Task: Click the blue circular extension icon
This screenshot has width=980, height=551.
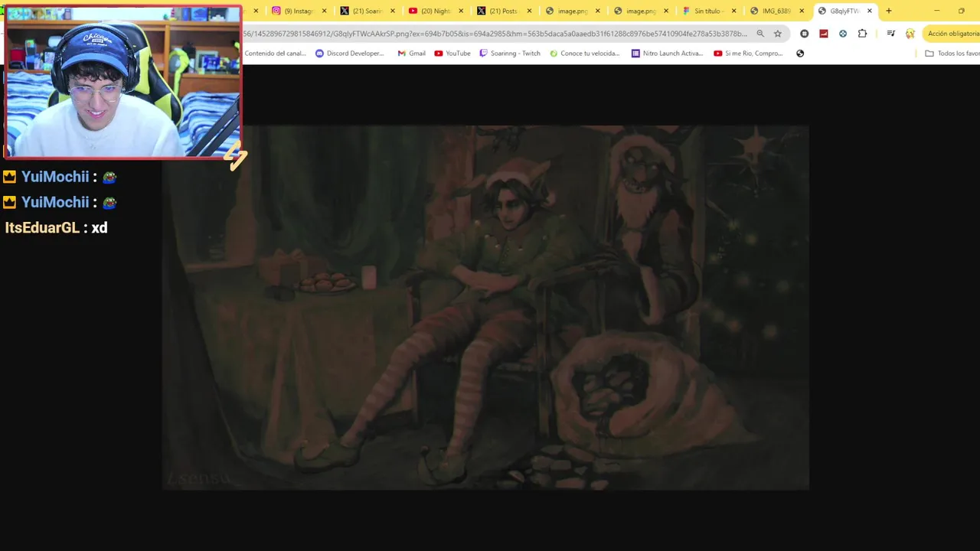Action: coord(843,34)
